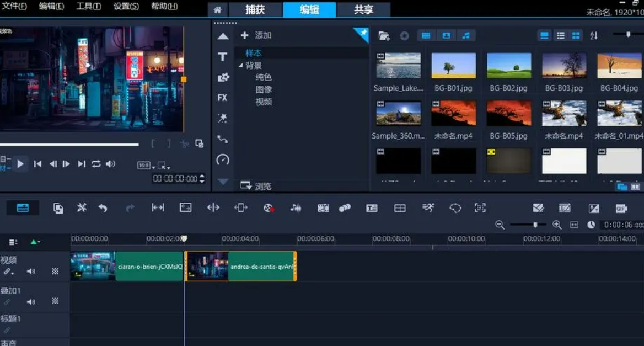The height and width of the screenshot is (346, 644).
Task: Click the timeline zoom slider
Action: coord(528,225)
